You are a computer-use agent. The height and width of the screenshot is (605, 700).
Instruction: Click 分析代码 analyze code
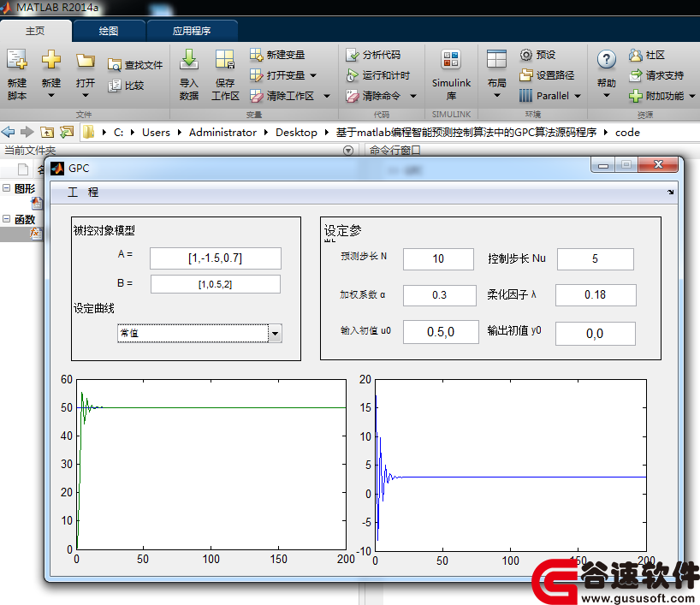[x=373, y=55]
